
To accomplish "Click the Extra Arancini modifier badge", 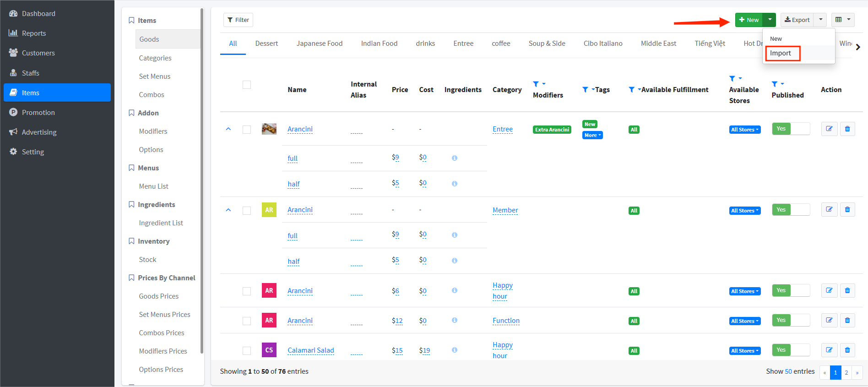I will click(x=552, y=130).
